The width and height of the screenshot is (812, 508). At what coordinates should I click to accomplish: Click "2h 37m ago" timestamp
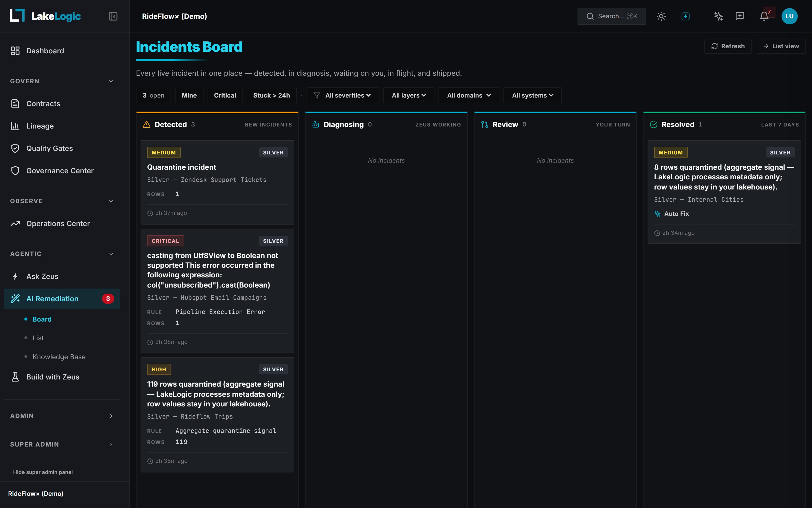[171, 213]
